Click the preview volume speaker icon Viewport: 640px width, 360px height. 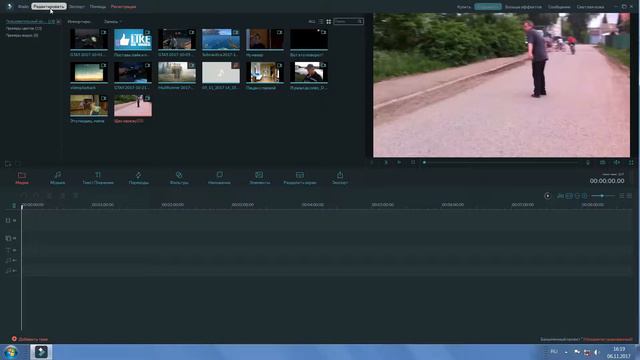(x=616, y=162)
